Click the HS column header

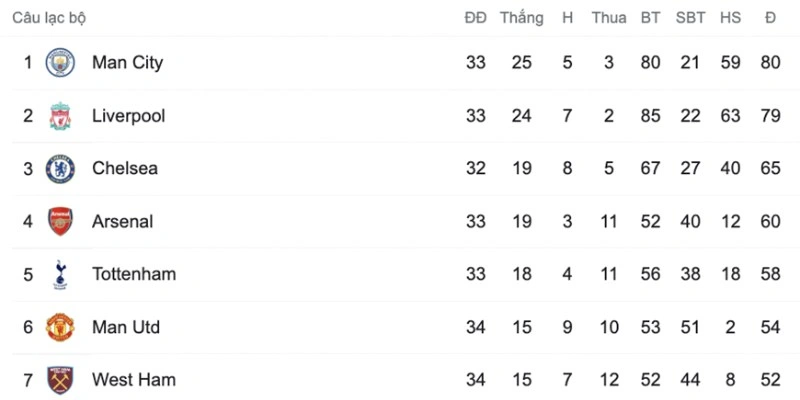click(730, 18)
